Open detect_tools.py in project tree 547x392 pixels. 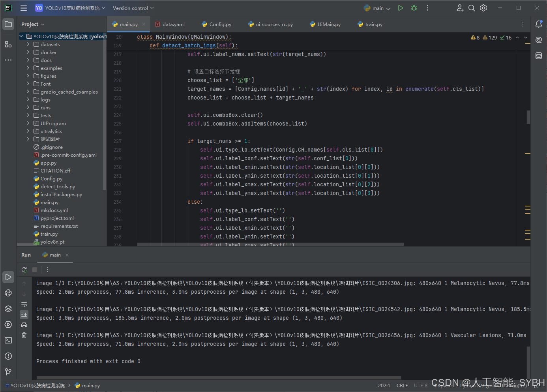pyautogui.click(x=58, y=186)
